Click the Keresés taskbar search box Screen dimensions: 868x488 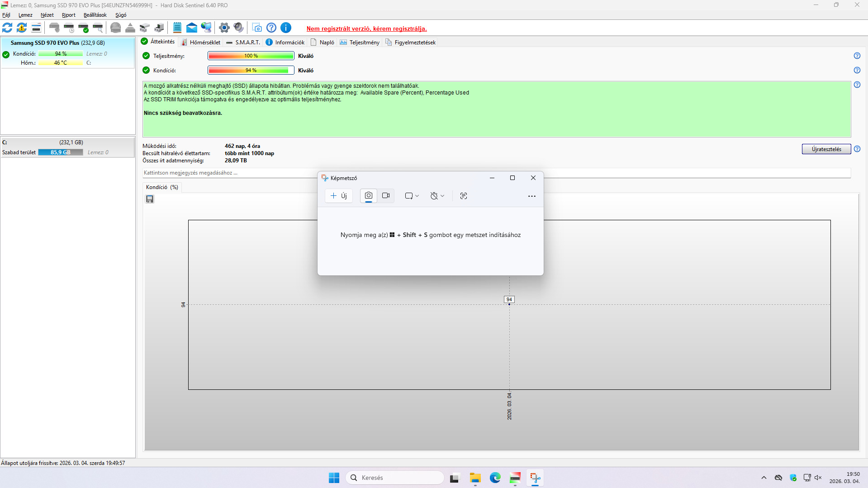click(395, 478)
